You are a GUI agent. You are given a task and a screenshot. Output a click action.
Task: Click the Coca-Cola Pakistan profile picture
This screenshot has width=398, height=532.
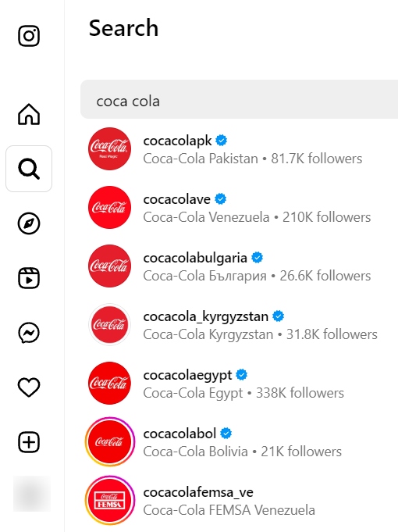pyautogui.click(x=109, y=149)
